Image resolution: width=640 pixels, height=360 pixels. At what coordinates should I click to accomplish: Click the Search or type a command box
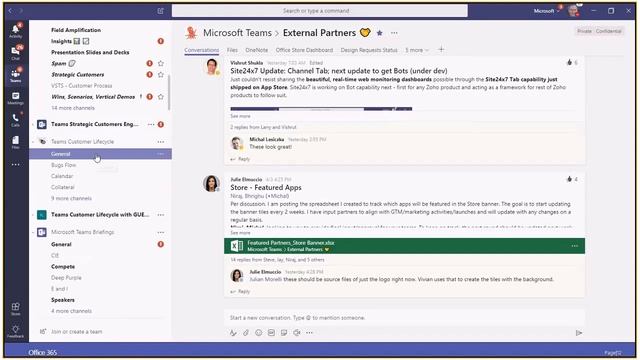[x=320, y=11]
